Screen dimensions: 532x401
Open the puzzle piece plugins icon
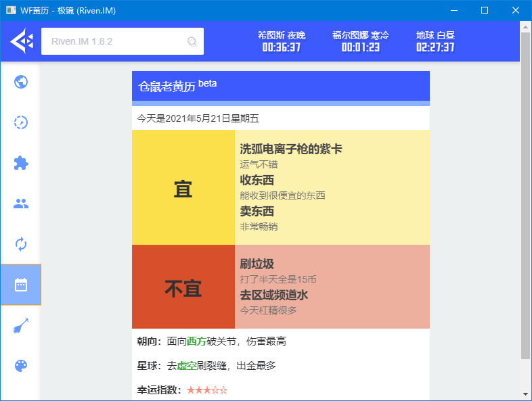tap(21, 163)
